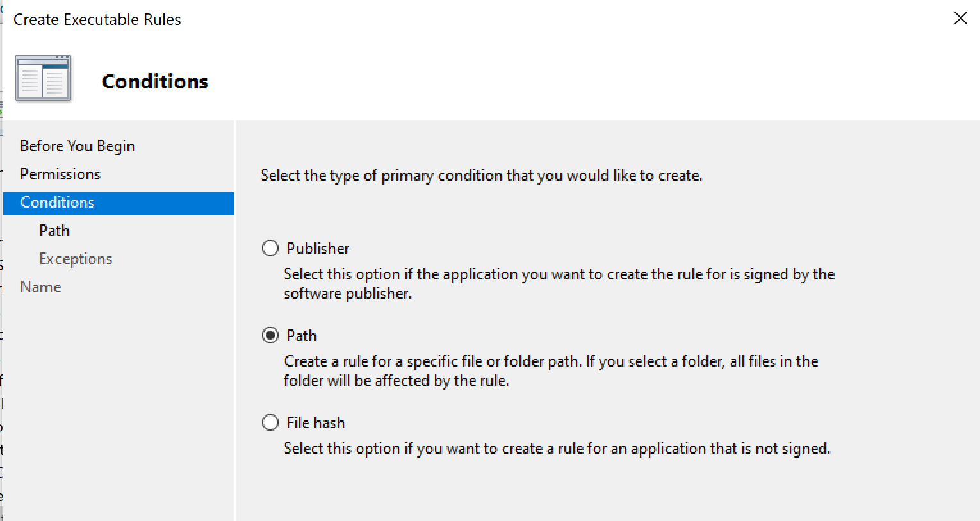Click the primary condition instruction text
The image size is (980, 521).
click(x=481, y=176)
